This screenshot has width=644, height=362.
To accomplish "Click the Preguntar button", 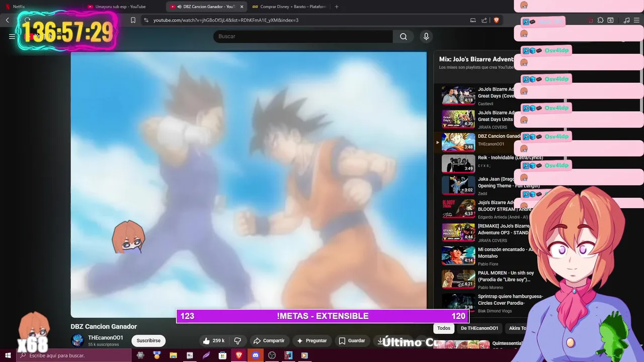I will click(x=312, y=341).
